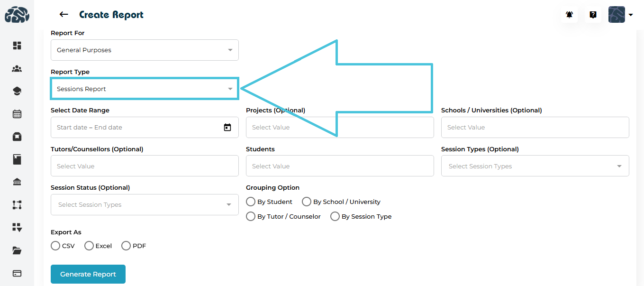Open the profile avatar menu
This screenshot has height=286, width=644.
pos(621,15)
